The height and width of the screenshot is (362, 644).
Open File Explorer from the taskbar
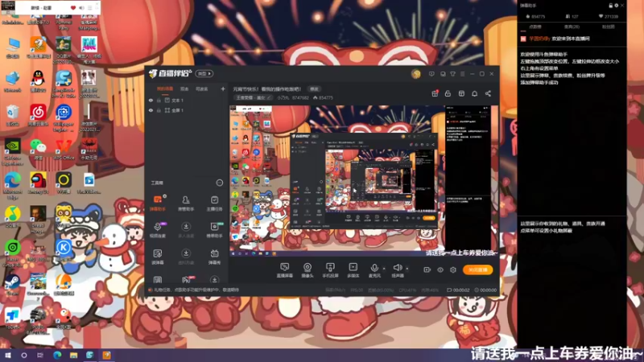pyautogui.click(x=73, y=355)
